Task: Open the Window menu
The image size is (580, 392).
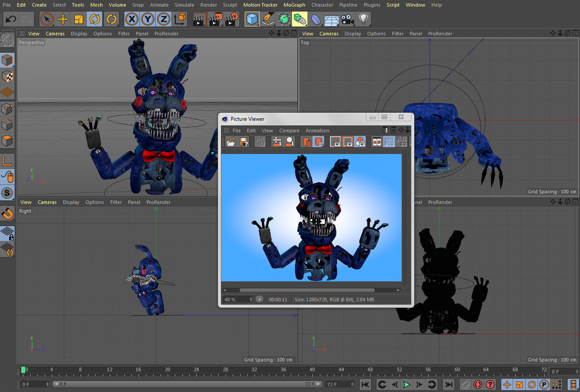Action: pyautogui.click(x=415, y=5)
